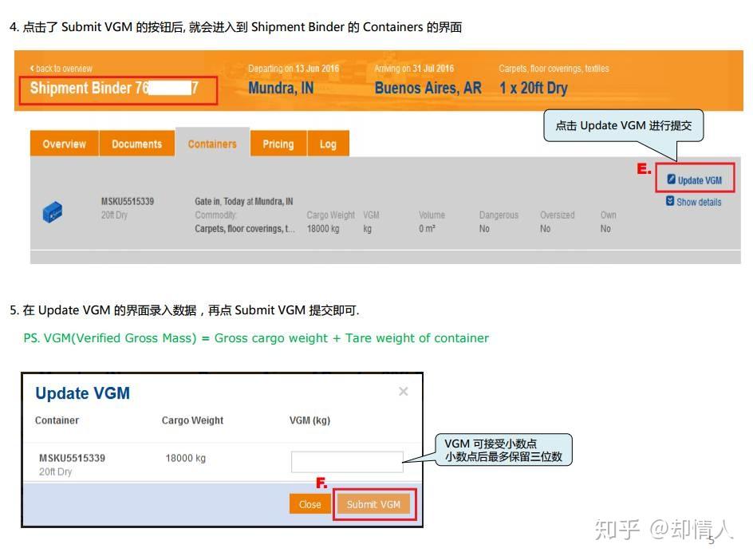Click the Submit VGM button

[374, 503]
